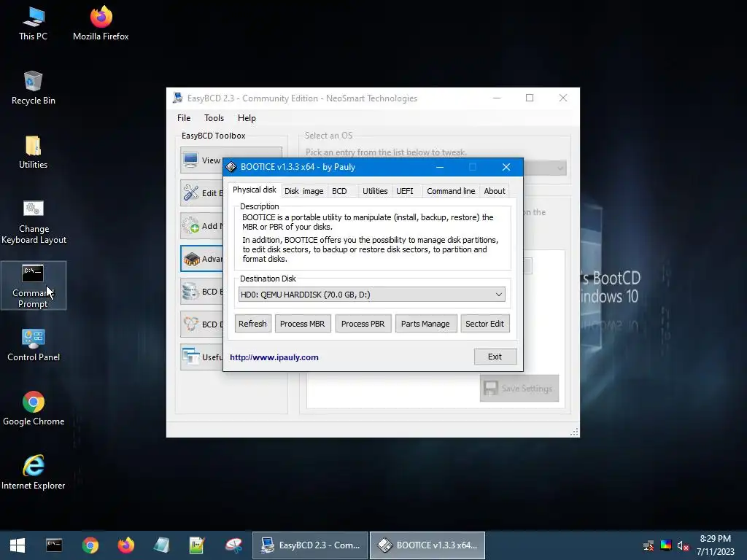Viewport: 747px width, 560px height.
Task: Select the Control Panel desktop icon
Action: (34, 345)
